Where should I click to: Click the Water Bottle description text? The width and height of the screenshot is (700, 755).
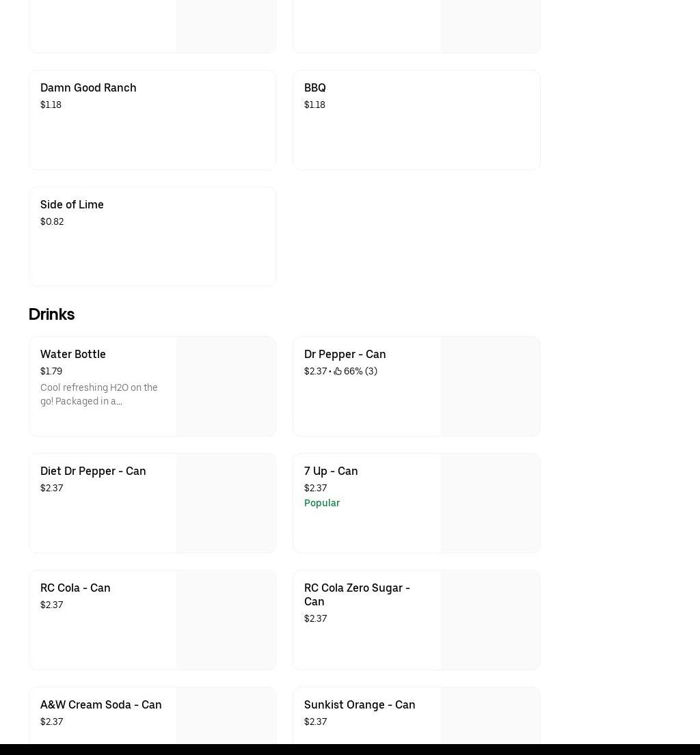(x=99, y=394)
